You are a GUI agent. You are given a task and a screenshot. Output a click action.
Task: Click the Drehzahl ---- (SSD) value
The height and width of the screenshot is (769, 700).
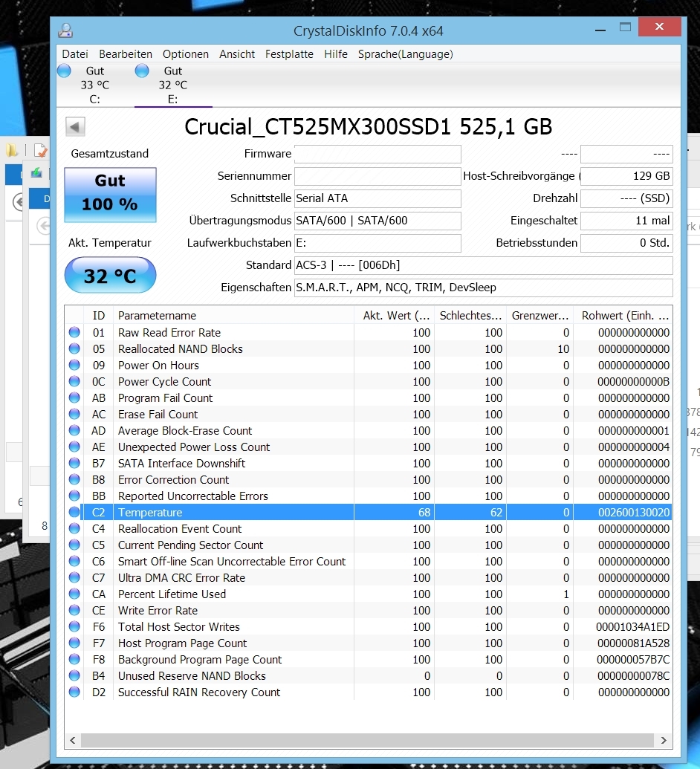[626, 198]
